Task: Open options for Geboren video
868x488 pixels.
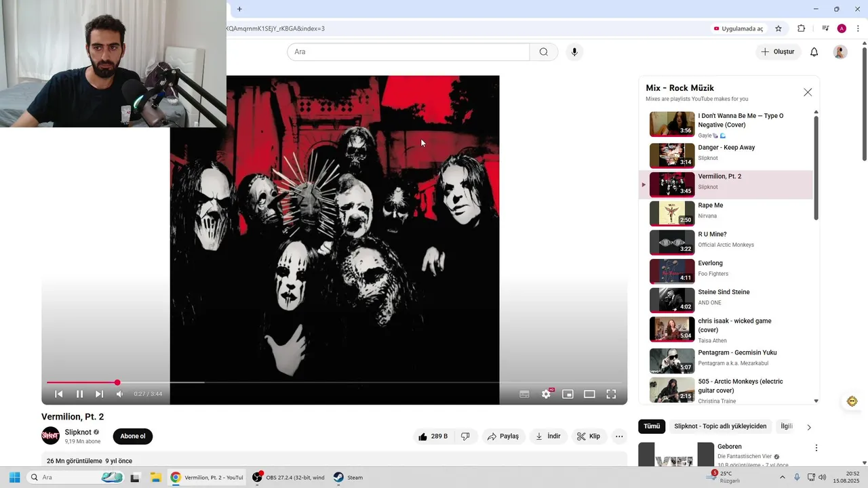Action: pyautogui.click(x=816, y=448)
